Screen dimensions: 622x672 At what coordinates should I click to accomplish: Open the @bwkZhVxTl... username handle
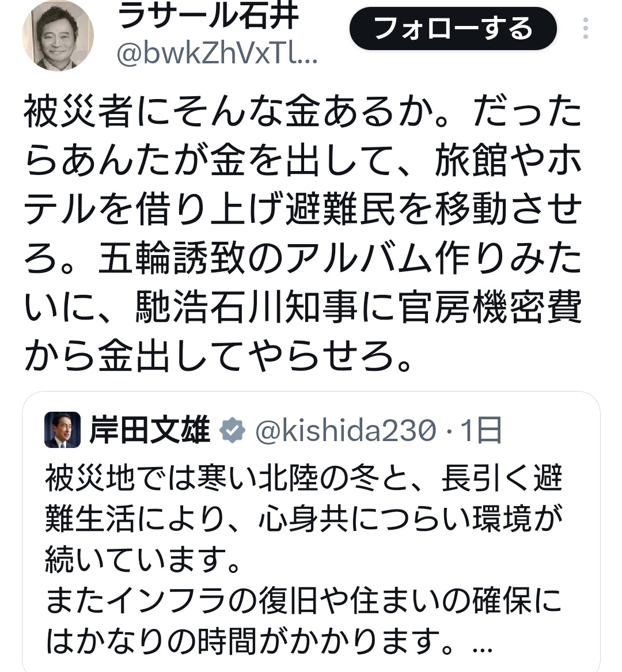pos(217,55)
